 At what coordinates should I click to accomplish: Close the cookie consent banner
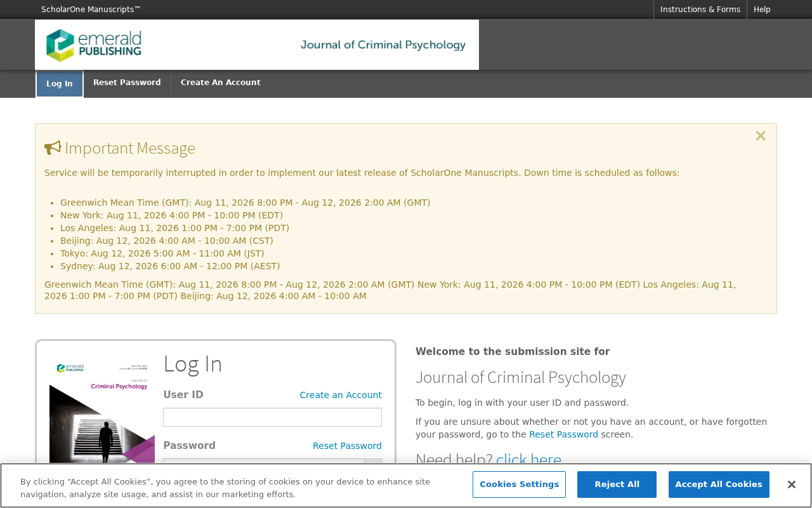pos(791,485)
